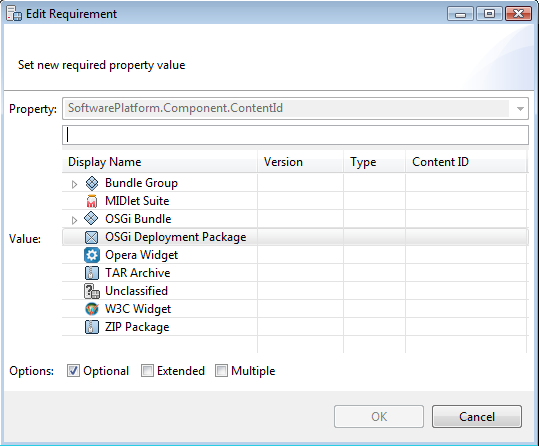Enable the Multiple checkbox

click(221, 371)
